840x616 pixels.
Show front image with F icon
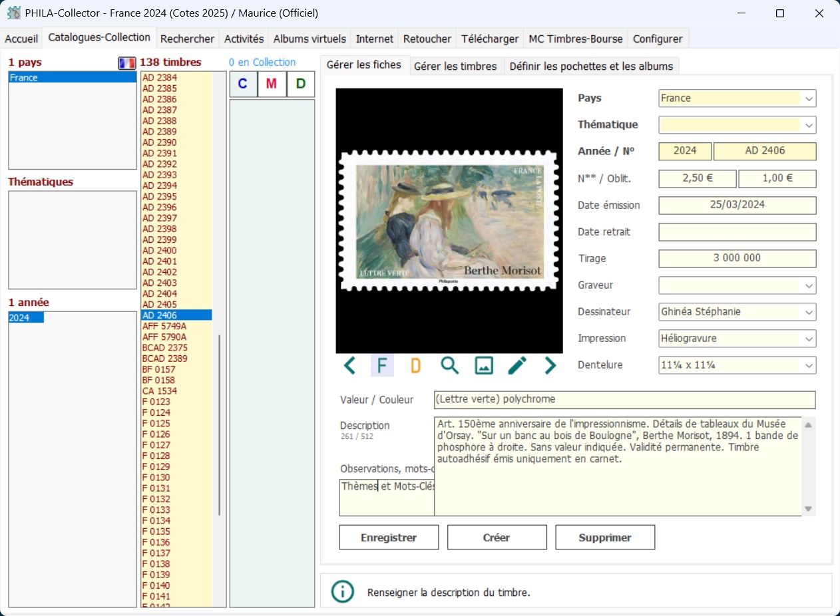382,365
